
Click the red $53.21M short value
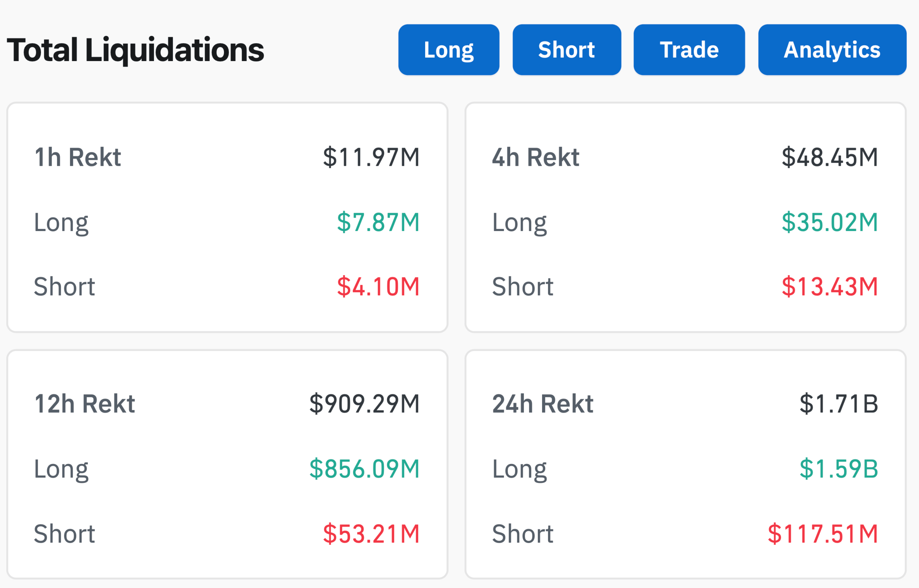coord(371,534)
